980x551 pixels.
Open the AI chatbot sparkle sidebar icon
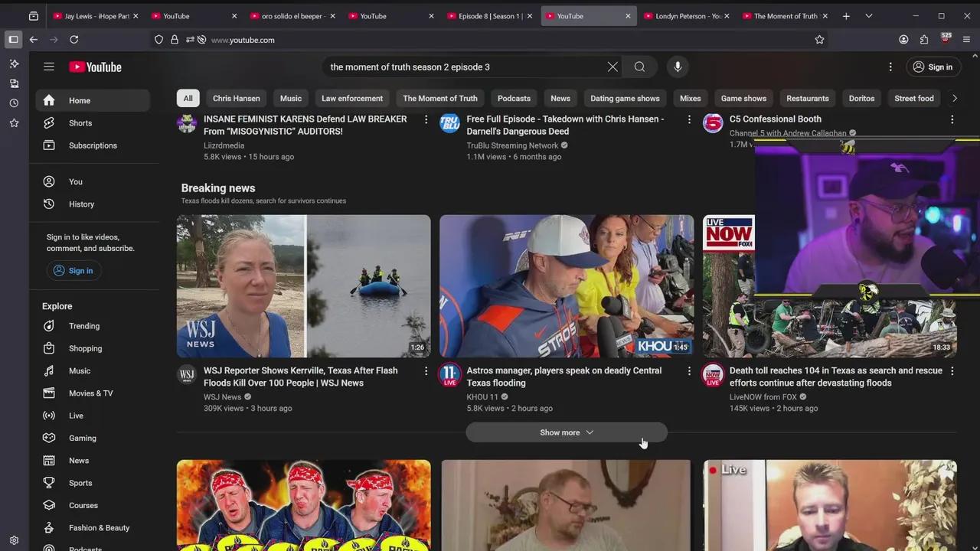point(14,64)
